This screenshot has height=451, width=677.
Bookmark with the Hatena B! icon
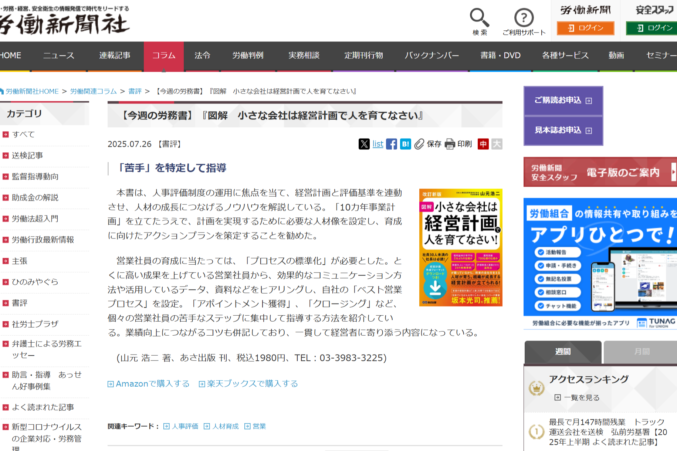click(x=406, y=144)
